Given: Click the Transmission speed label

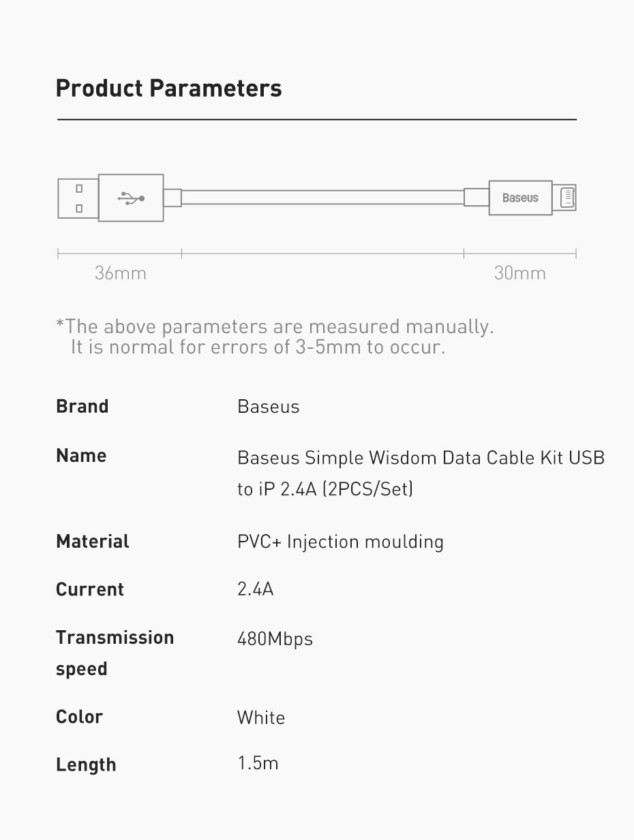Looking at the screenshot, I should (115, 653).
